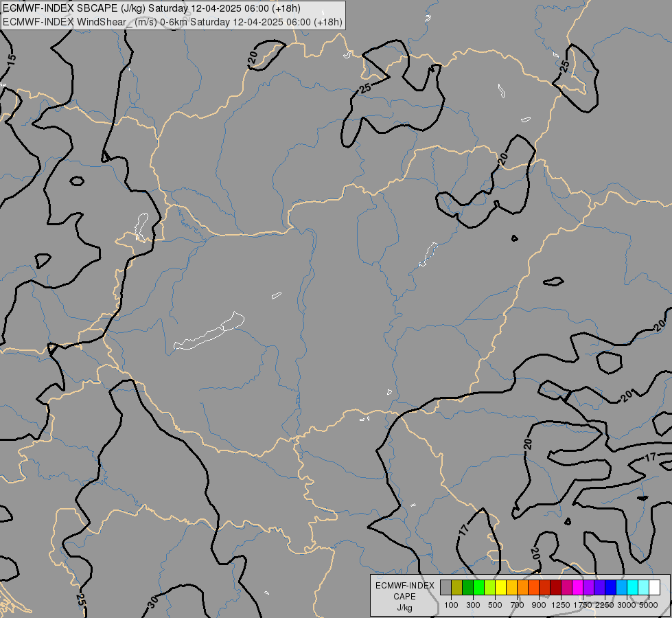Select the amber legend swatch
The width and height of the screenshot is (672, 618).
511,588
